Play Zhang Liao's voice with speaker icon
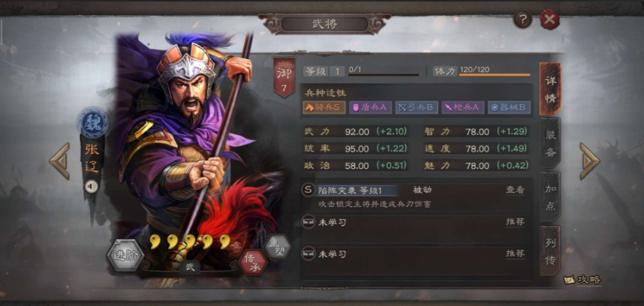This screenshot has height=306, width=644. click(x=91, y=186)
